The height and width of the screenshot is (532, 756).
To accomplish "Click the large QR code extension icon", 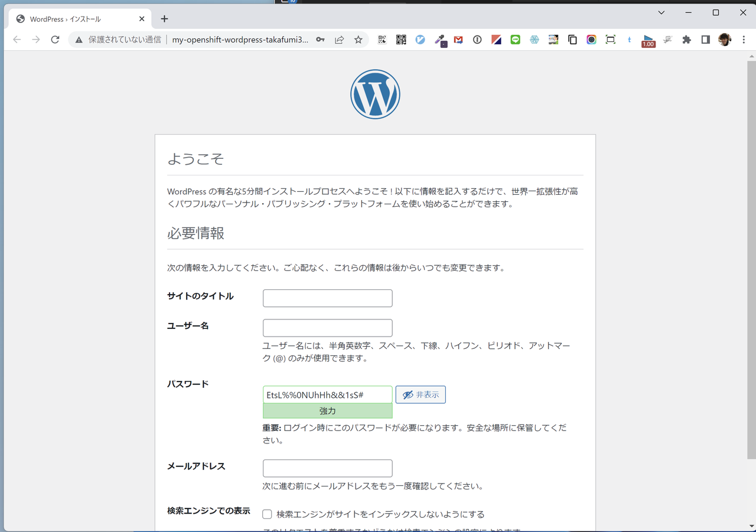I will pyautogui.click(x=401, y=40).
